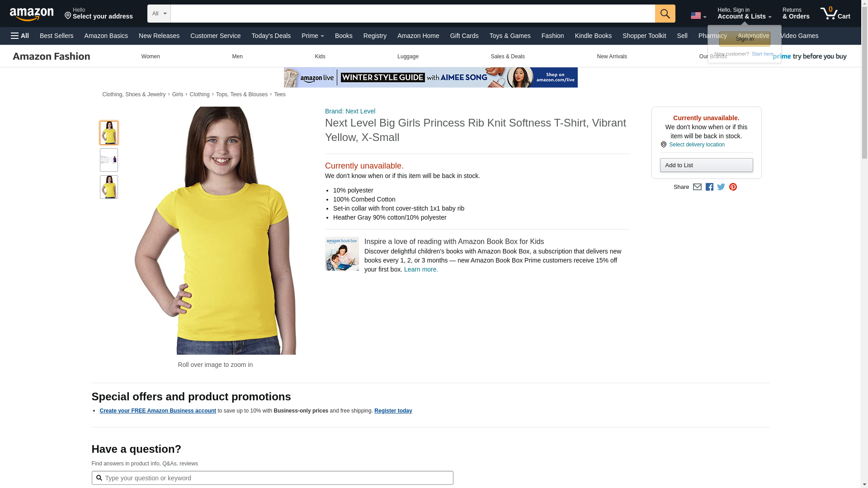Open the Account & Lists menu

tap(744, 14)
